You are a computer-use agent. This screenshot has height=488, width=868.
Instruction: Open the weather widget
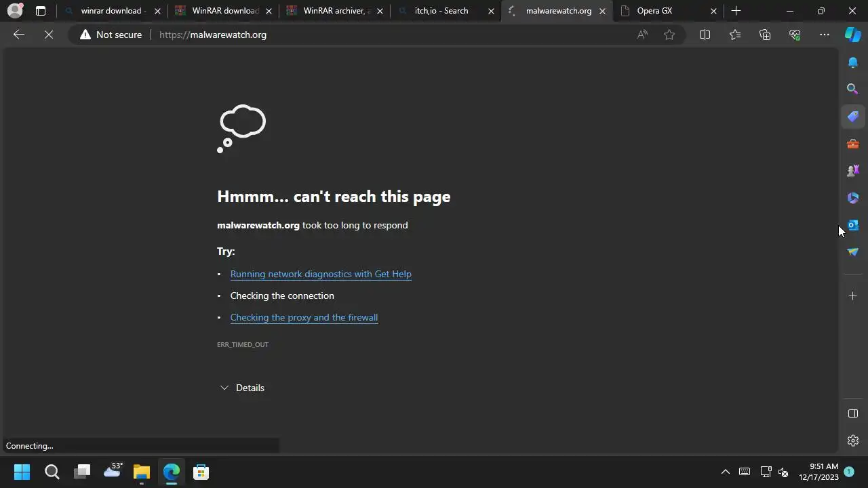(x=113, y=470)
